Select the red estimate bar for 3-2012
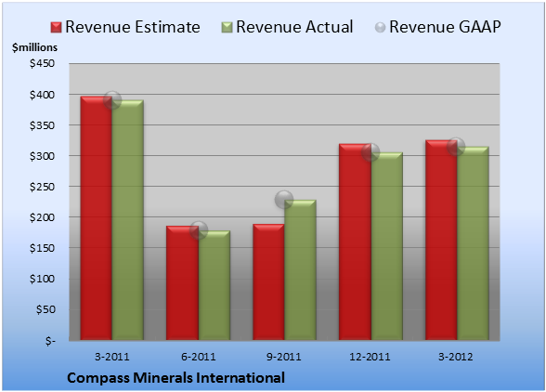 [441, 240]
